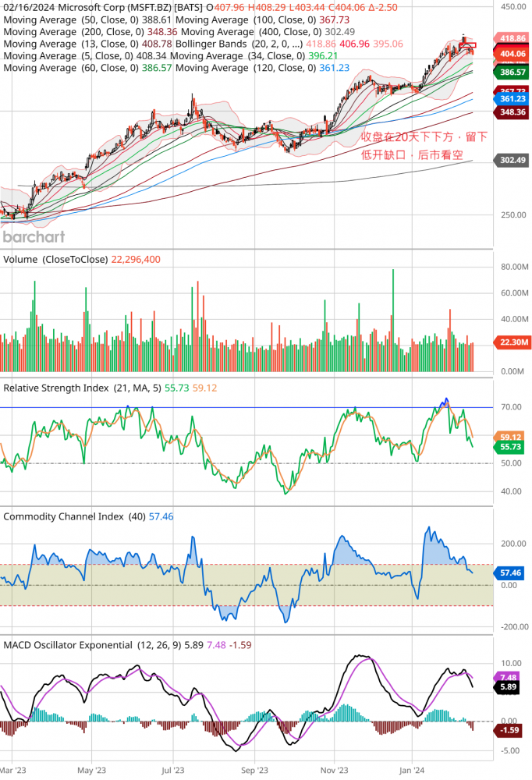Viewport: 532px width, 780px height.
Task: Click the 60.00M volume axis label
Action: [514, 292]
